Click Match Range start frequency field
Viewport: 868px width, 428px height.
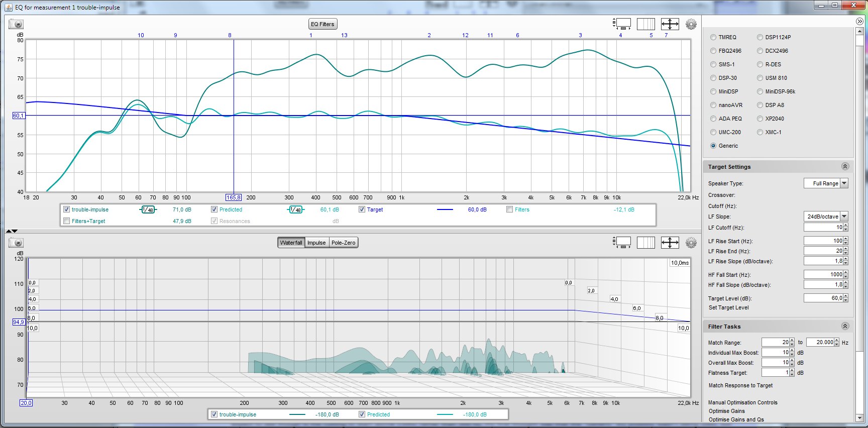click(776, 342)
